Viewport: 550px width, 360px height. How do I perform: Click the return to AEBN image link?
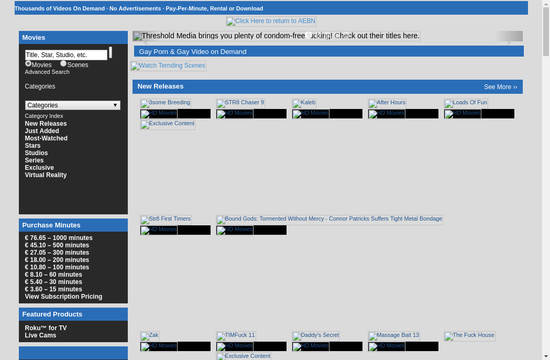click(x=271, y=21)
